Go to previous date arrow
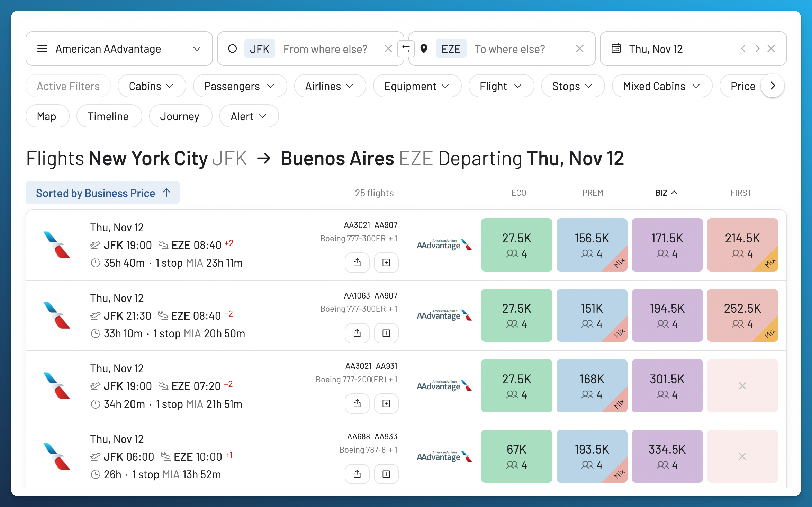Viewport: 812px width, 507px height. pos(743,49)
